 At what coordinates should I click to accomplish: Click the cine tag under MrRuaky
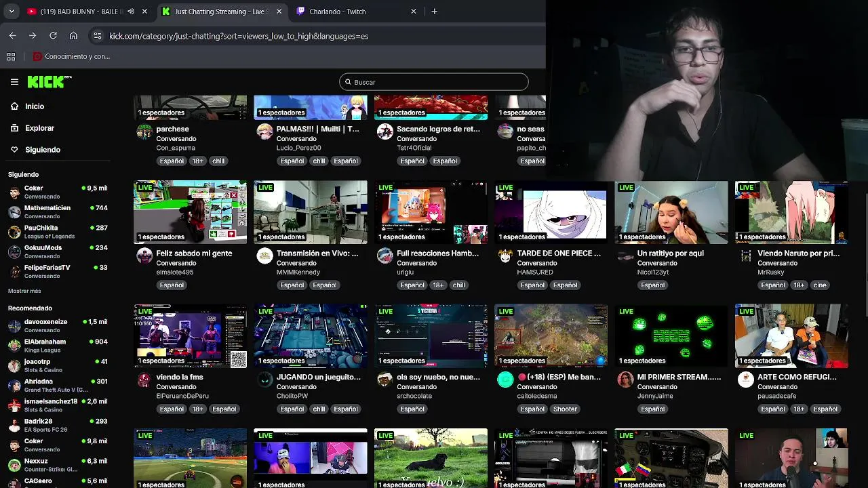[x=820, y=285]
